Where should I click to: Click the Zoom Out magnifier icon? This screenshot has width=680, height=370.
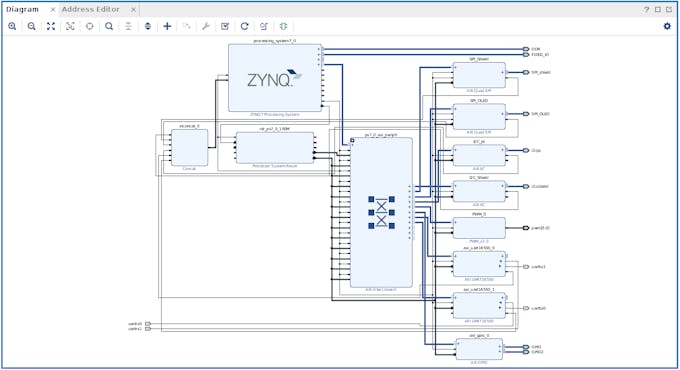click(31, 26)
